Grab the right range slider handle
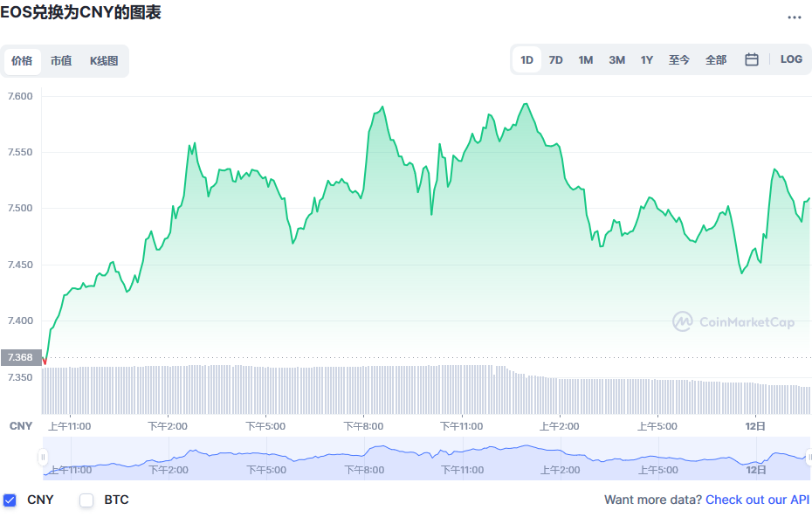The width and height of the screenshot is (812, 524). tap(809, 458)
